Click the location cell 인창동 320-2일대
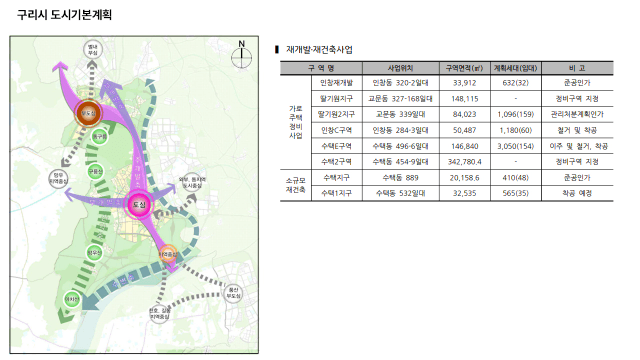Viewport: 640px width, 360px height. click(400, 83)
